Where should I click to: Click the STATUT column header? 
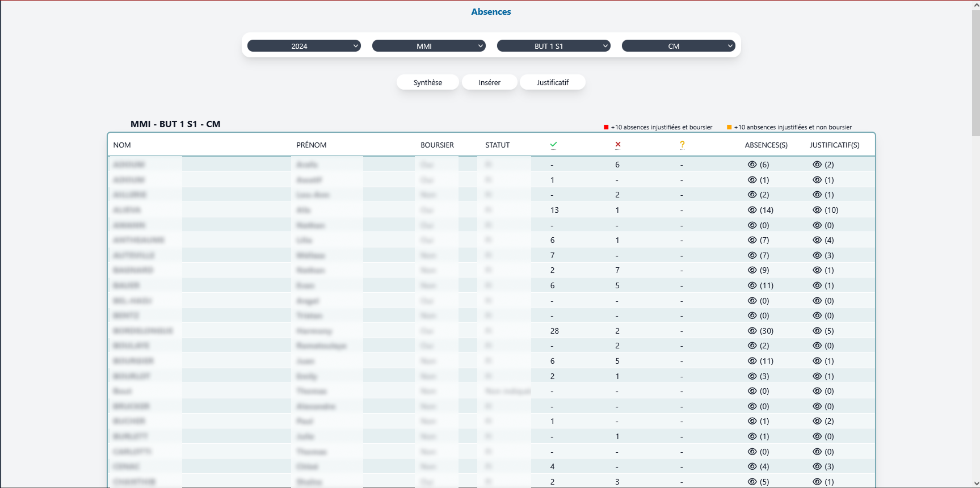click(x=498, y=145)
